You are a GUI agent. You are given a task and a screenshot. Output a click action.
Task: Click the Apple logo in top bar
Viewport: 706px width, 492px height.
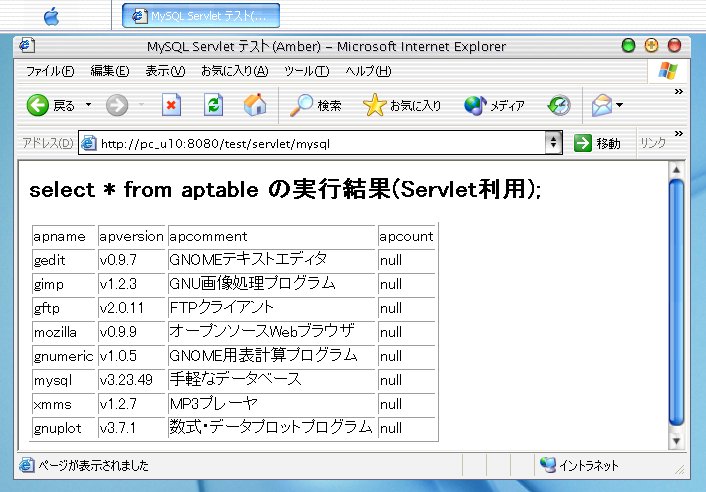pyautogui.click(x=51, y=17)
